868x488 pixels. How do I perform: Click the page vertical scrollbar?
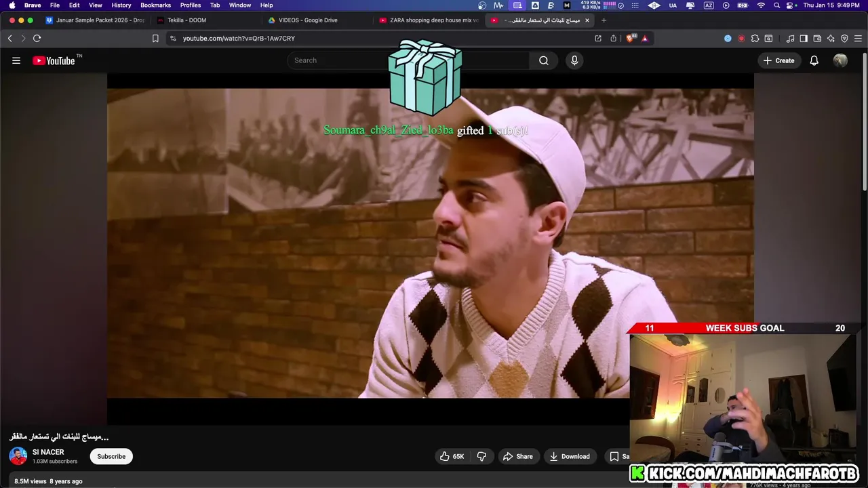(x=865, y=121)
